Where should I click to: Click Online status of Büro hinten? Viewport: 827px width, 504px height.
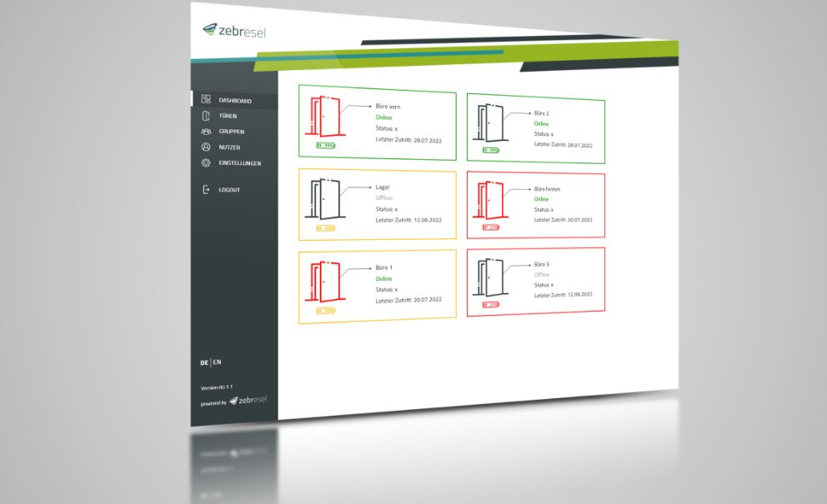coord(541,199)
